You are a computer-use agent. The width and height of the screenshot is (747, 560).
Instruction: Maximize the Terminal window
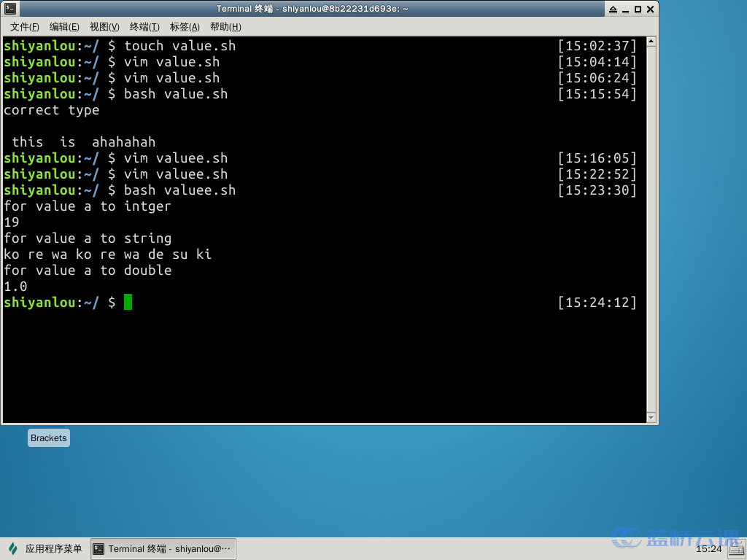point(638,9)
